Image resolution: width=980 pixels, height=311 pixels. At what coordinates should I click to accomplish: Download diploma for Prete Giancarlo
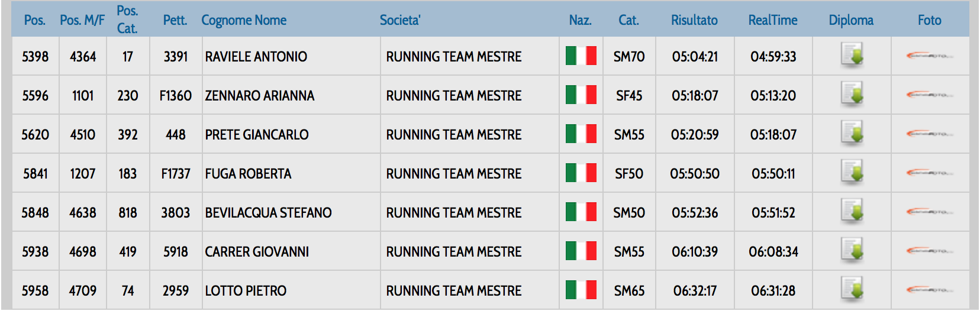point(852,134)
